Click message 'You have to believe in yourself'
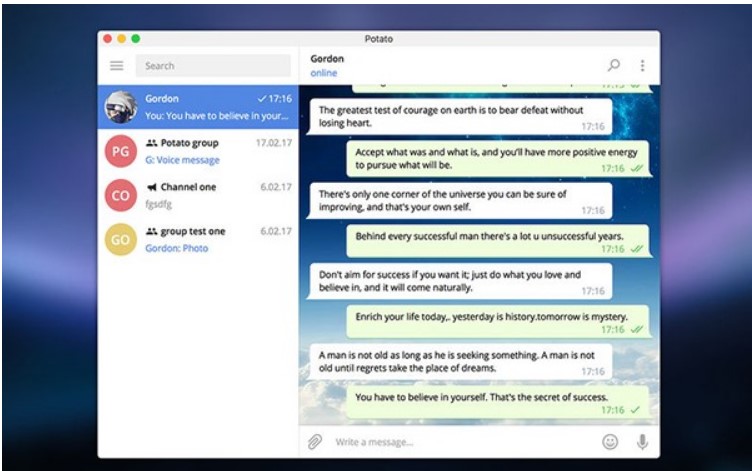This screenshot has width=752, height=471. point(497,402)
